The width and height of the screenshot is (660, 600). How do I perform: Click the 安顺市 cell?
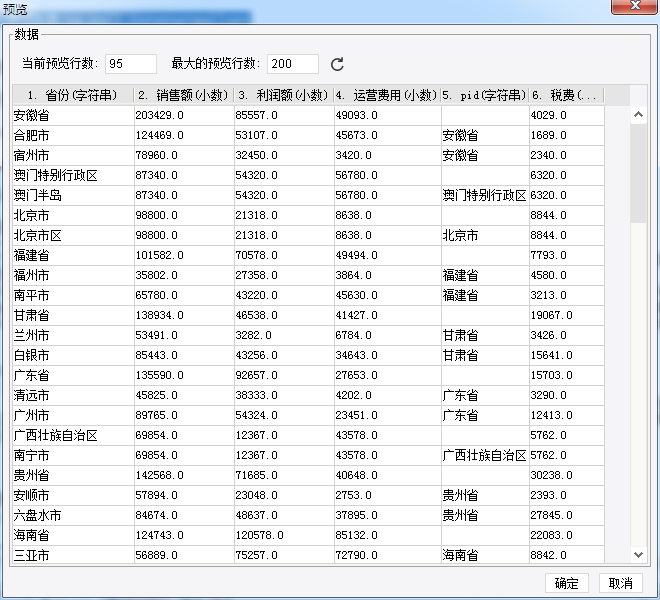[x=73, y=495]
